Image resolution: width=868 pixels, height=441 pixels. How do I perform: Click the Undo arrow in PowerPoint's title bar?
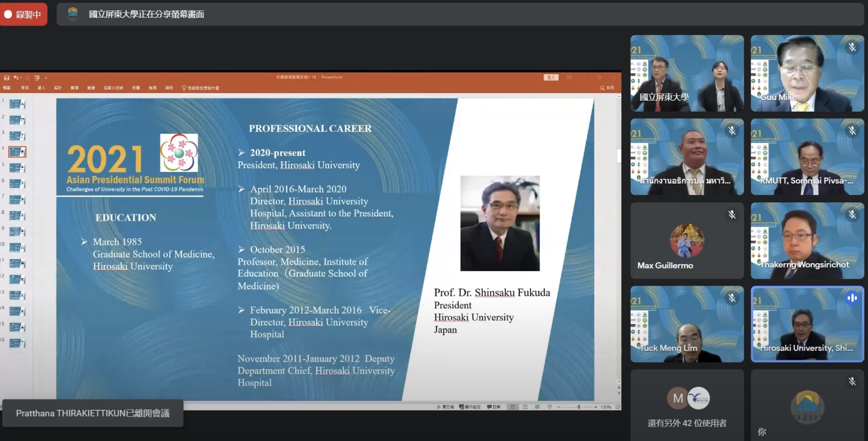[16, 78]
